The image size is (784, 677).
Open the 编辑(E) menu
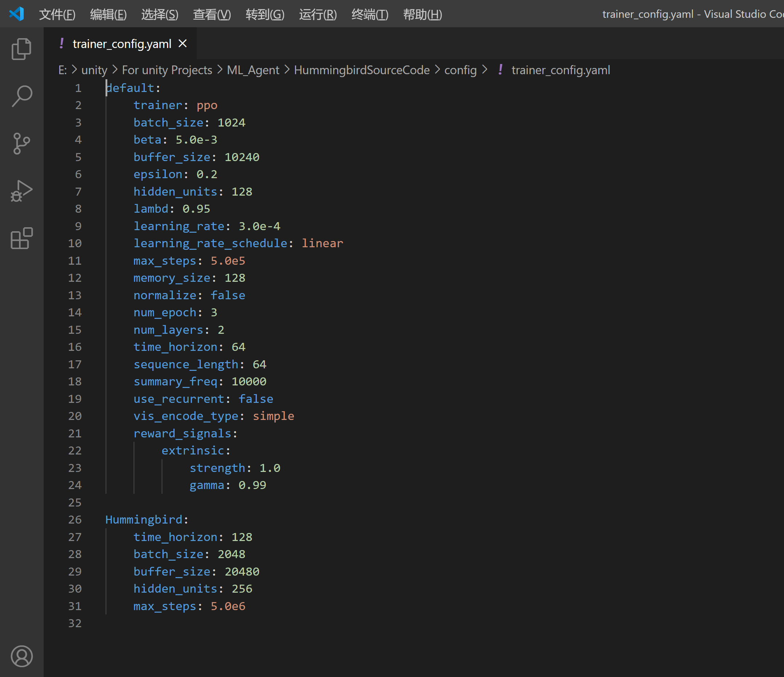[108, 15]
